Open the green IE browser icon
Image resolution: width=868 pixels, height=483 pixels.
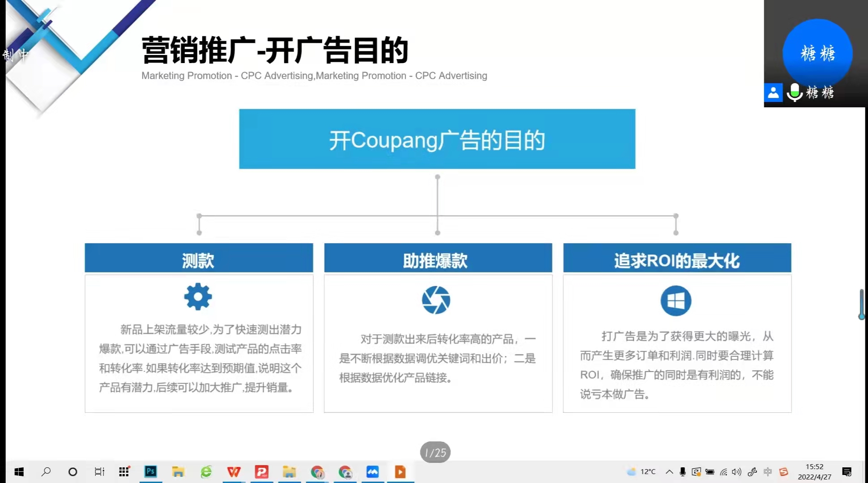click(206, 471)
